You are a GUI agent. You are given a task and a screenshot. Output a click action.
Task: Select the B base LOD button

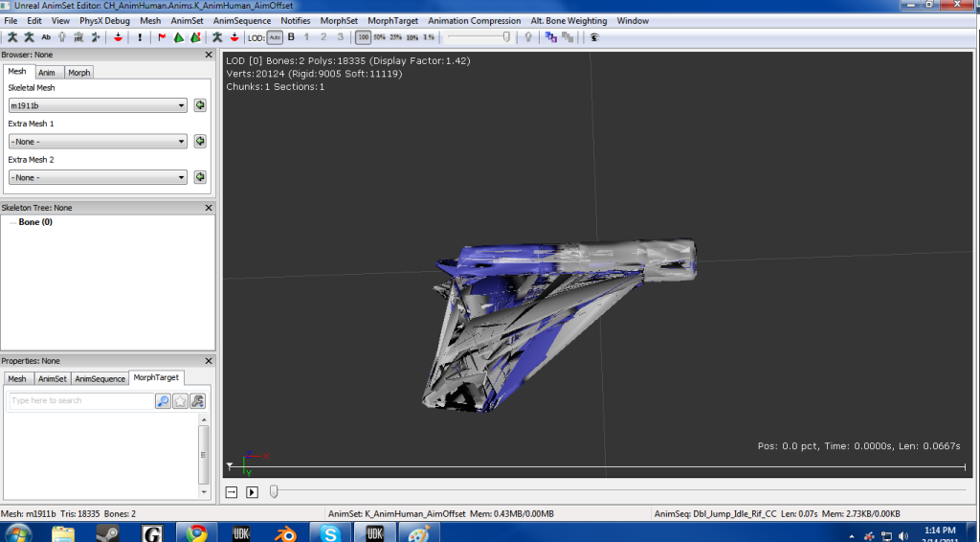[x=291, y=37]
